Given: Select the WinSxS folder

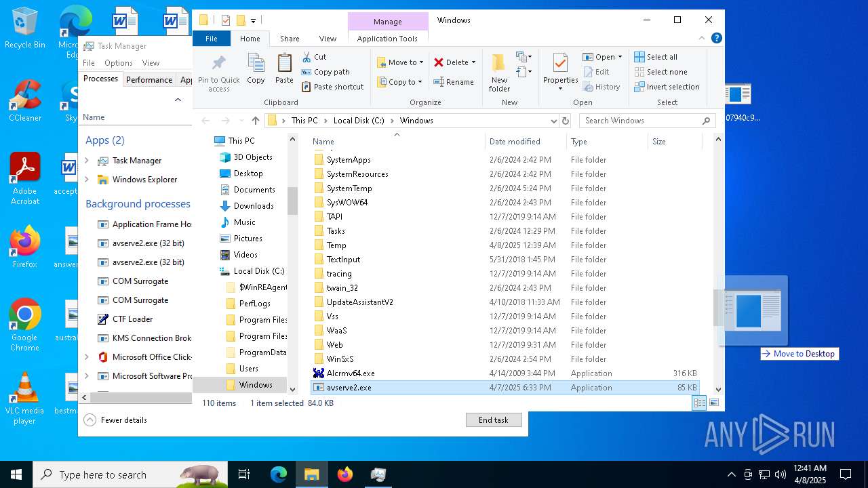Looking at the screenshot, I should pyautogui.click(x=505, y=359).
